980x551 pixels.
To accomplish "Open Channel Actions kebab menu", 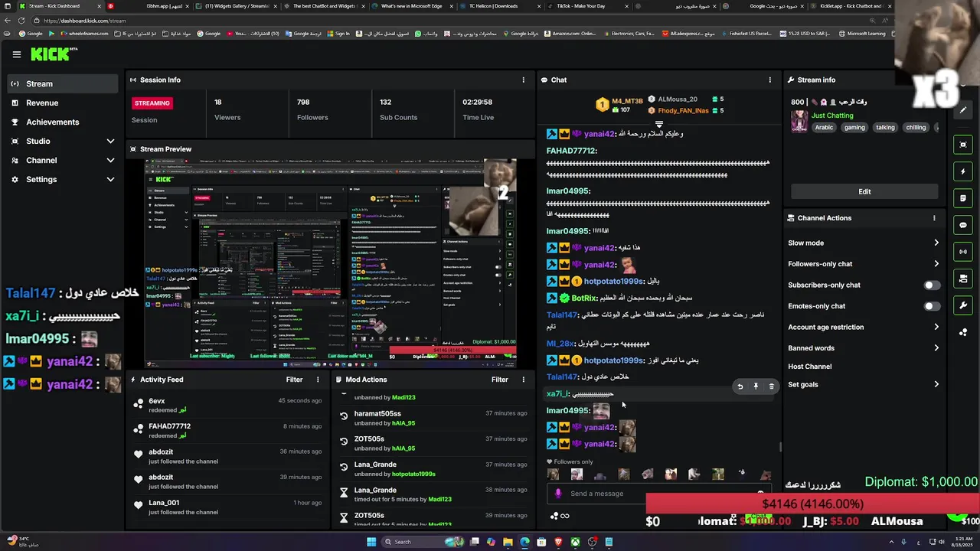I will [934, 218].
